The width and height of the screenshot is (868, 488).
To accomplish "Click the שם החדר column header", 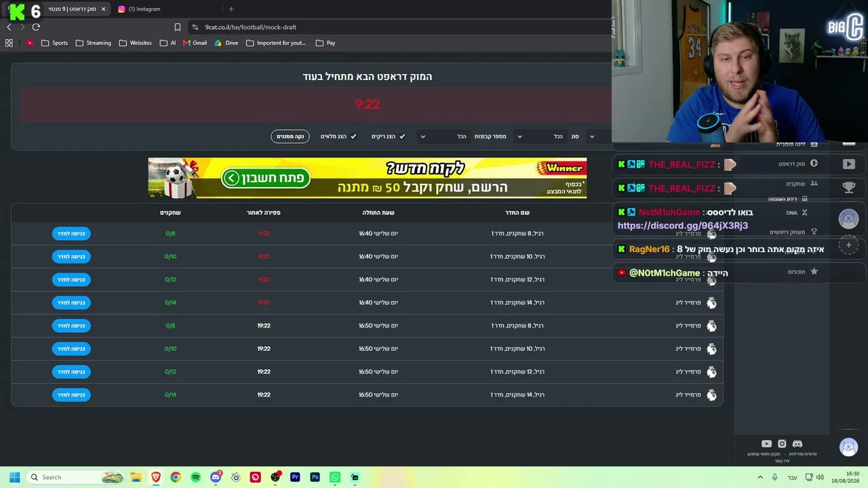I will click(x=517, y=213).
